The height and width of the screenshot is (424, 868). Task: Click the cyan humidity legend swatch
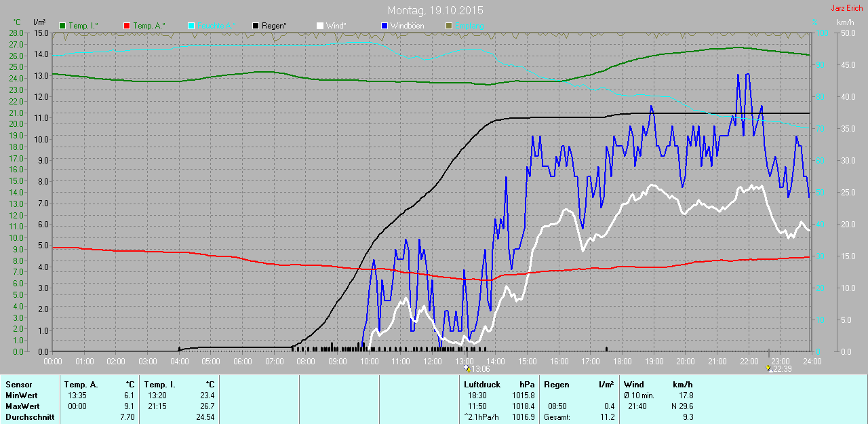coord(191,26)
